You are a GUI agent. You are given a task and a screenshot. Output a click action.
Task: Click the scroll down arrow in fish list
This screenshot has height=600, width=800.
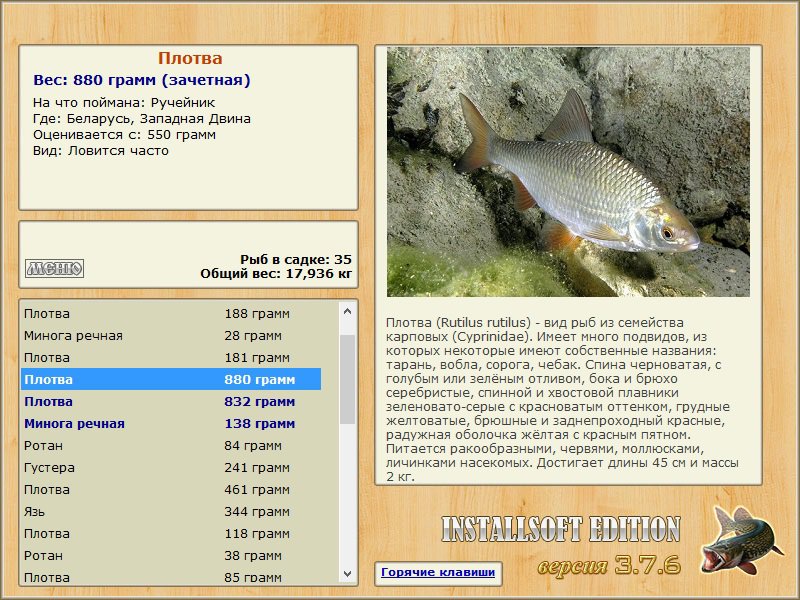[x=347, y=574]
